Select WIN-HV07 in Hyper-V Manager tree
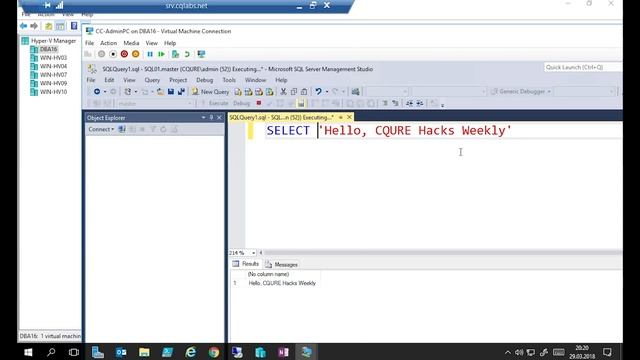The width and height of the screenshot is (640, 360). pyautogui.click(x=53, y=75)
